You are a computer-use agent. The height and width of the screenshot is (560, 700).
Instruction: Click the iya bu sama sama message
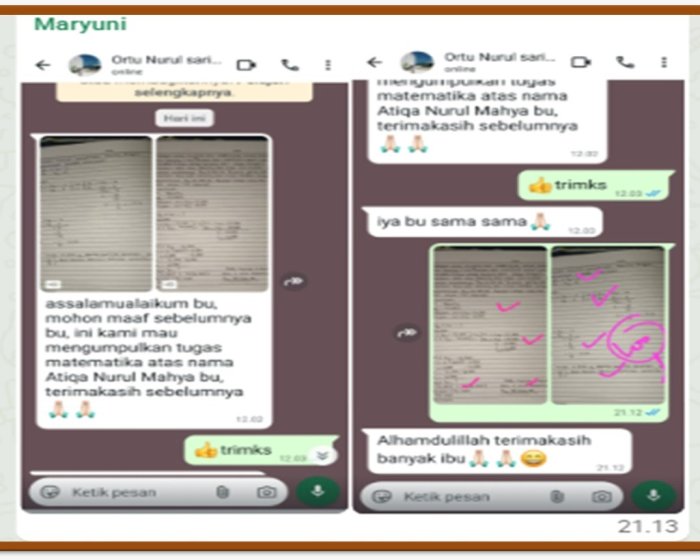[483, 221]
